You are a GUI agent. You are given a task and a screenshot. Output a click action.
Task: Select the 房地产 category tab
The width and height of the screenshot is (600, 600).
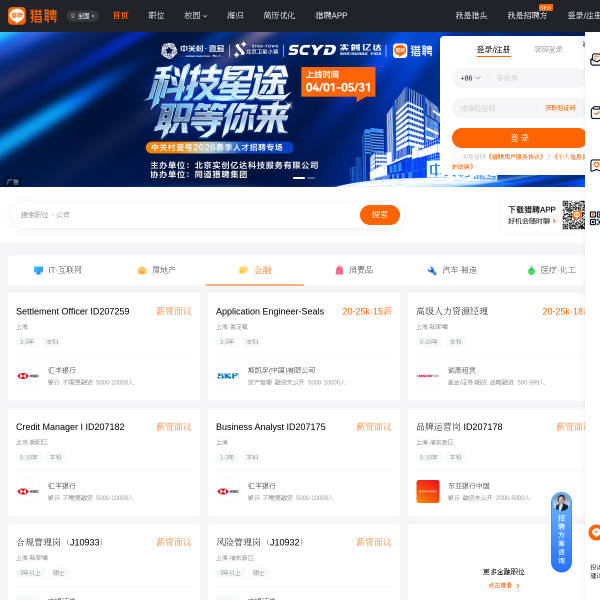pyautogui.click(x=156, y=270)
